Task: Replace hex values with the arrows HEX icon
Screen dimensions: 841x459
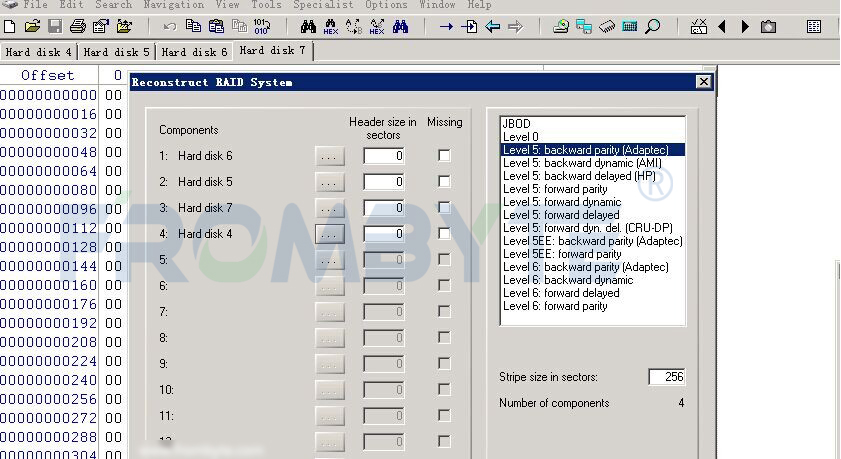Action: (377, 27)
